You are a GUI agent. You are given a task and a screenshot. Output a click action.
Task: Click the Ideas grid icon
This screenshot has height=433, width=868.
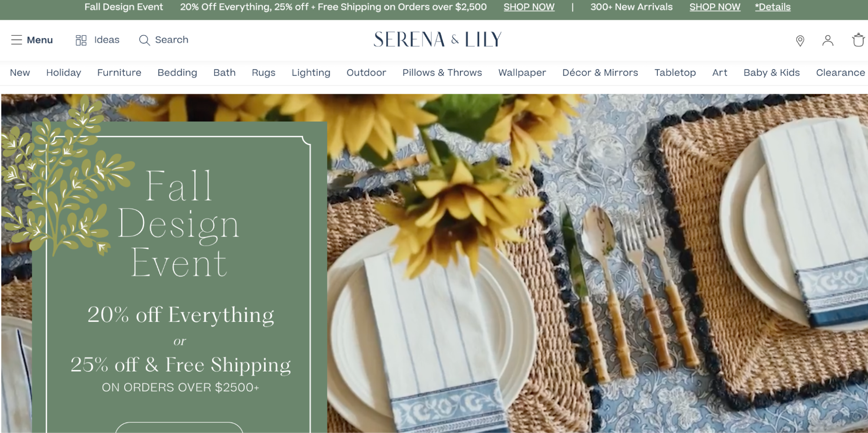(81, 40)
